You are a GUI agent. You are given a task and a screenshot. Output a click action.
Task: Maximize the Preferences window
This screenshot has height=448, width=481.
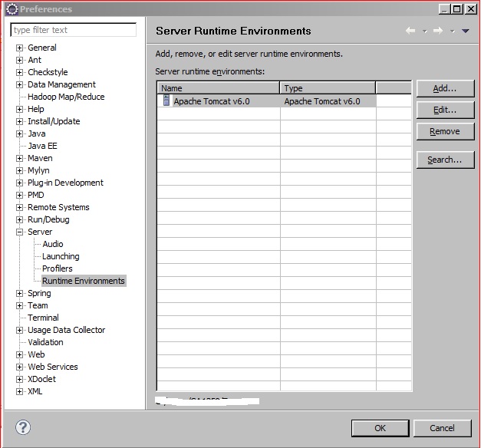coord(457,9)
